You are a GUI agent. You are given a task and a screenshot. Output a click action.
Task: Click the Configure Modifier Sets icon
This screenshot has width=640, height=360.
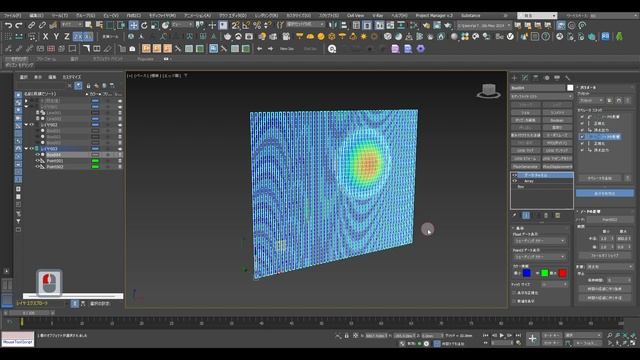tap(558, 216)
